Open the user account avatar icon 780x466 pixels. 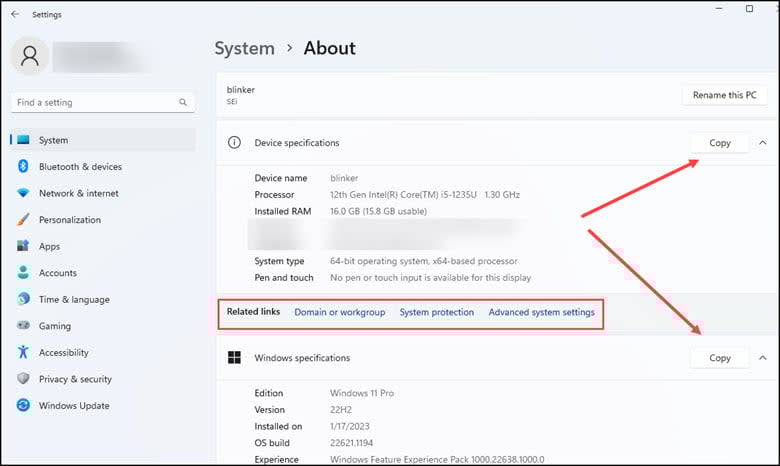coord(30,56)
